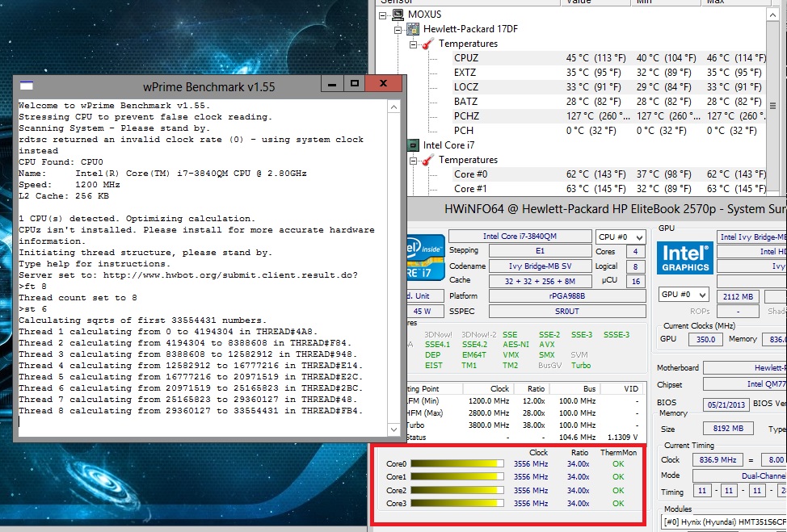Click the Intel Graphics logo
This screenshot has width=787, height=532.
click(x=684, y=258)
